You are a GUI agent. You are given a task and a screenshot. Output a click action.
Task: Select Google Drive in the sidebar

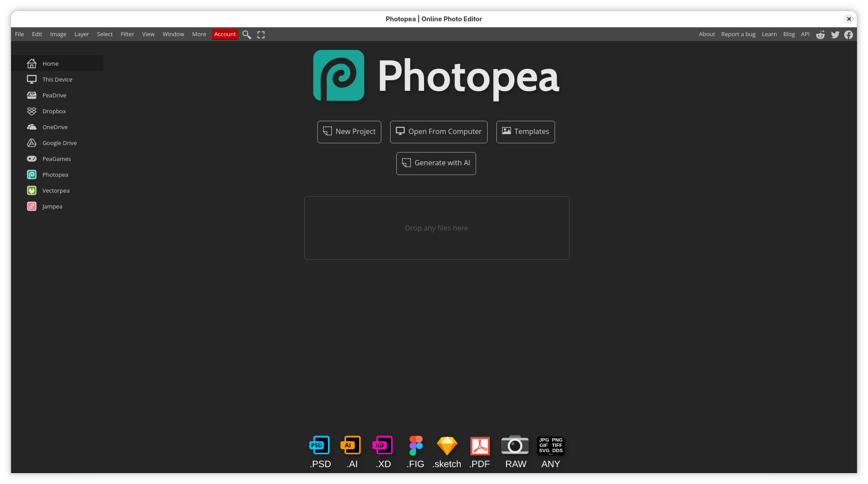pyautogui.click(x=59, y=143)
